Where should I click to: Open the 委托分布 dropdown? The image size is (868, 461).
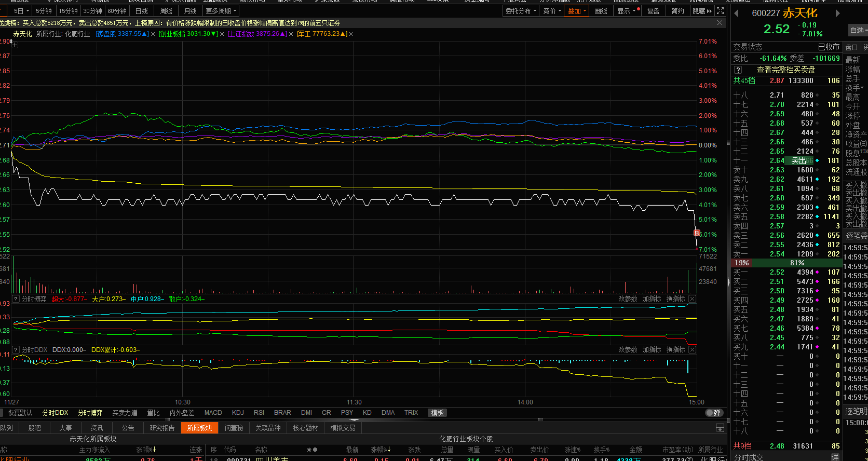(x=521, y=11)
